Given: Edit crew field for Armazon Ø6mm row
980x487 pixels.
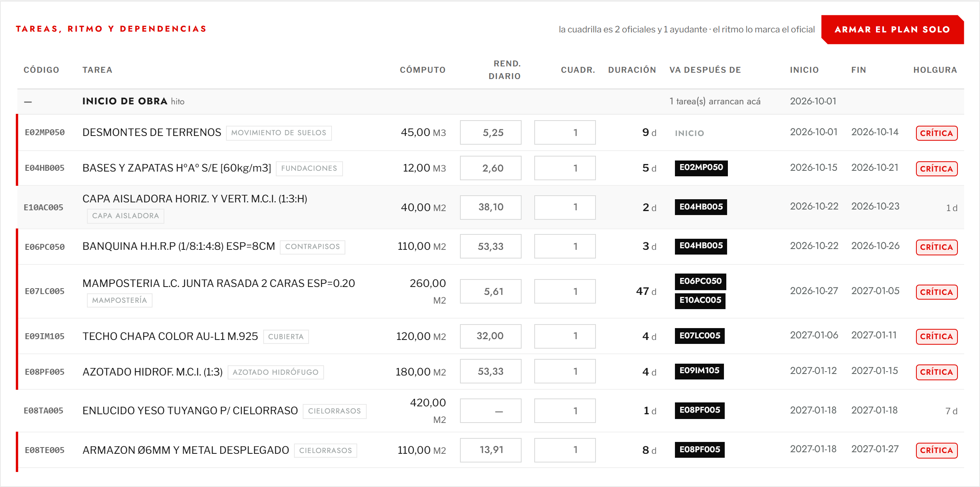Looking at the screenshot, I should click(565, 450).
